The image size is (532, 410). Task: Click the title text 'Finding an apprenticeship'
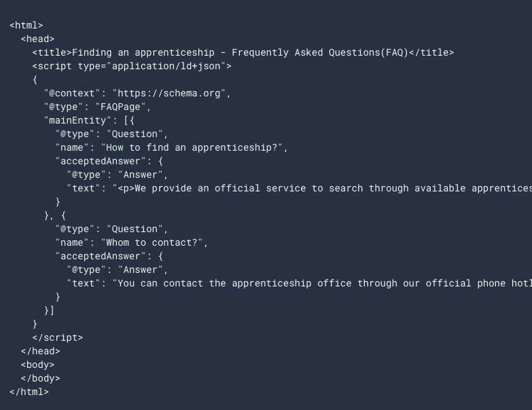click(143, 53)
